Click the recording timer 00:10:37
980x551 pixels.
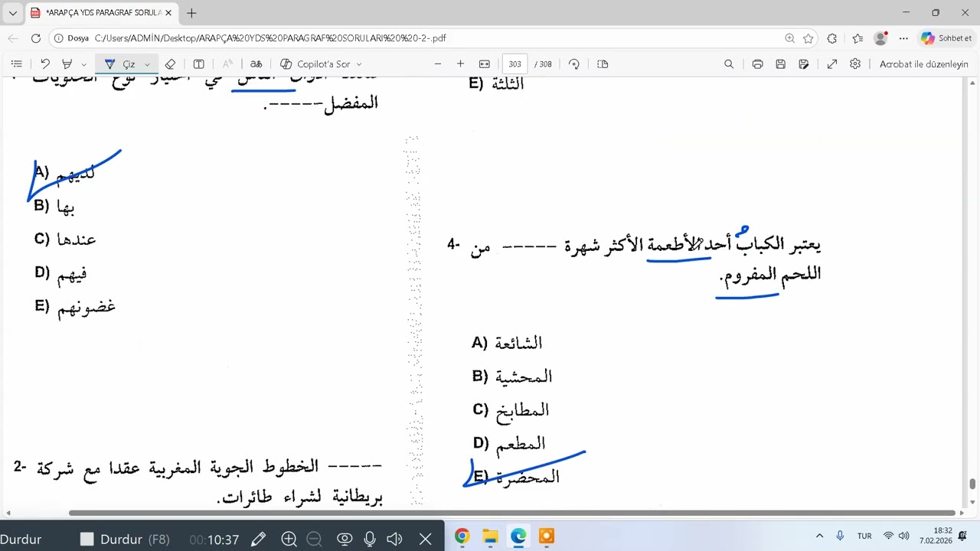(x=214, y=540)
